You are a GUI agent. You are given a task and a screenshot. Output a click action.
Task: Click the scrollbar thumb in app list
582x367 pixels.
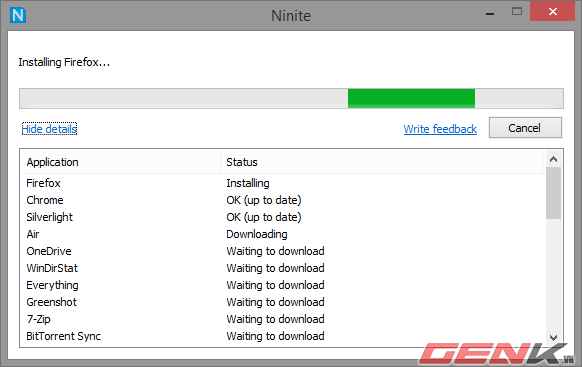point(553,193)
